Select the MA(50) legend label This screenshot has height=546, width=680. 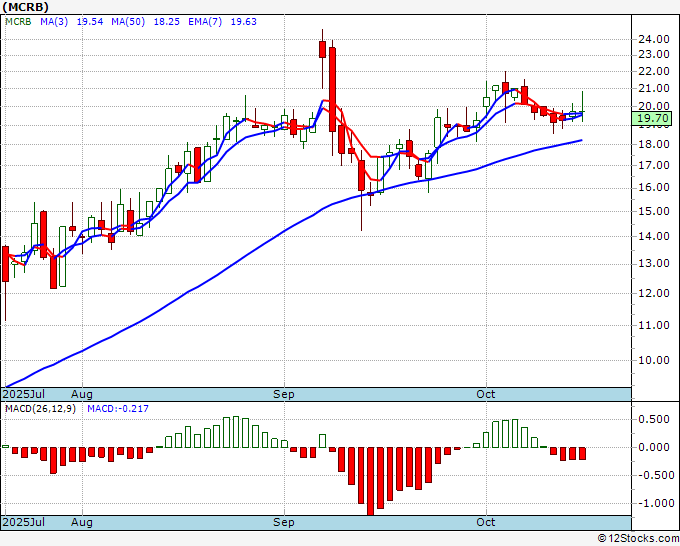click(128, 22)
